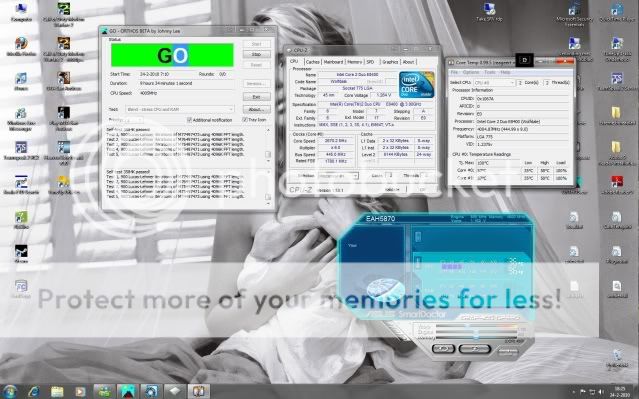This screenshot has height=399, width=639.
Task: Click the Intel Core logo in CPU-Z
Action: pos(416,85)
